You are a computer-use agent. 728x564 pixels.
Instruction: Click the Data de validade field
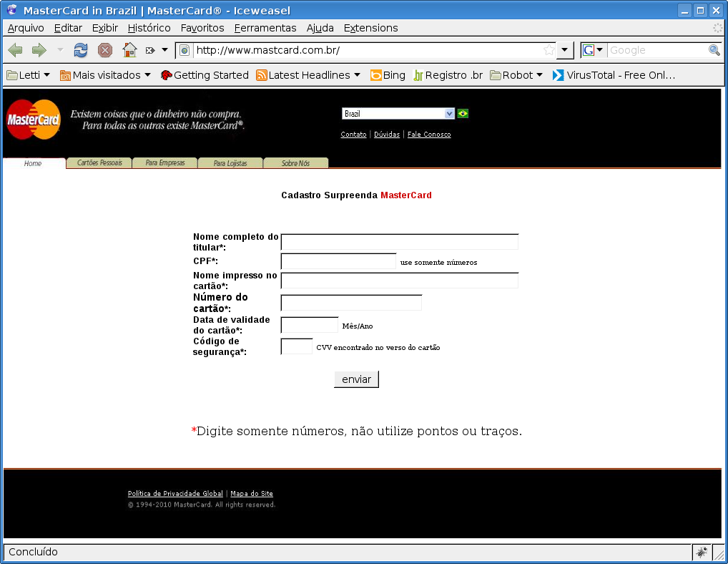[x=310, y=325]
